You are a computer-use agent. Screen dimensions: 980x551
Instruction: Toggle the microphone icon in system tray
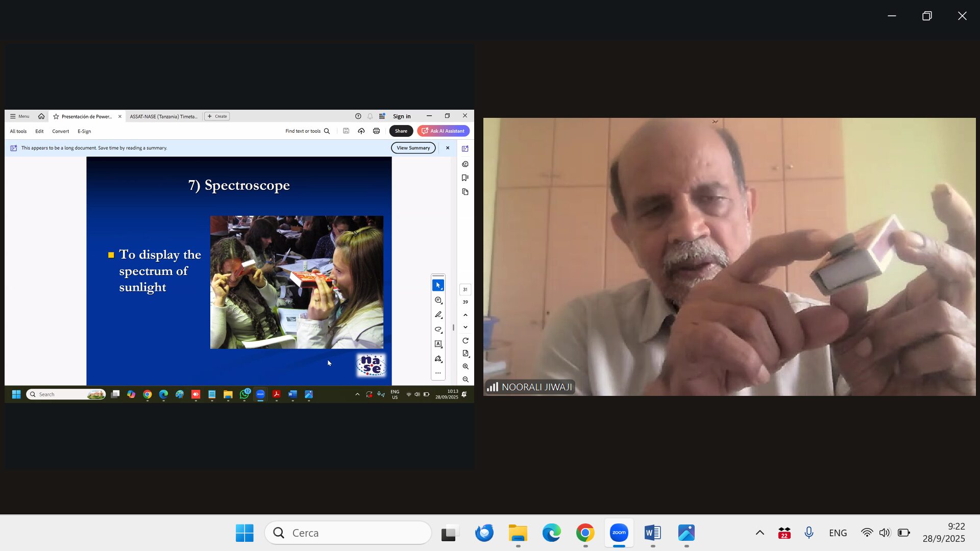[x=809, y=533]
